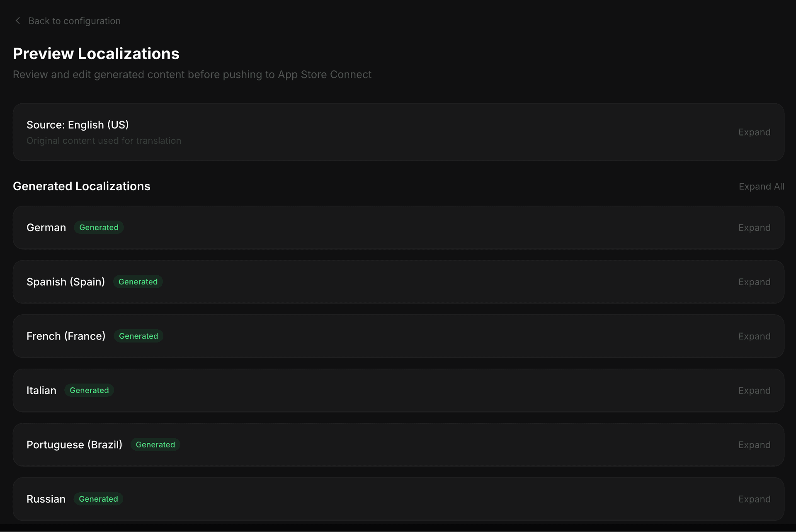Click the back arrow chevron icon
The image size is (796, 532).
pyautogui.click(x=17, y=21)
